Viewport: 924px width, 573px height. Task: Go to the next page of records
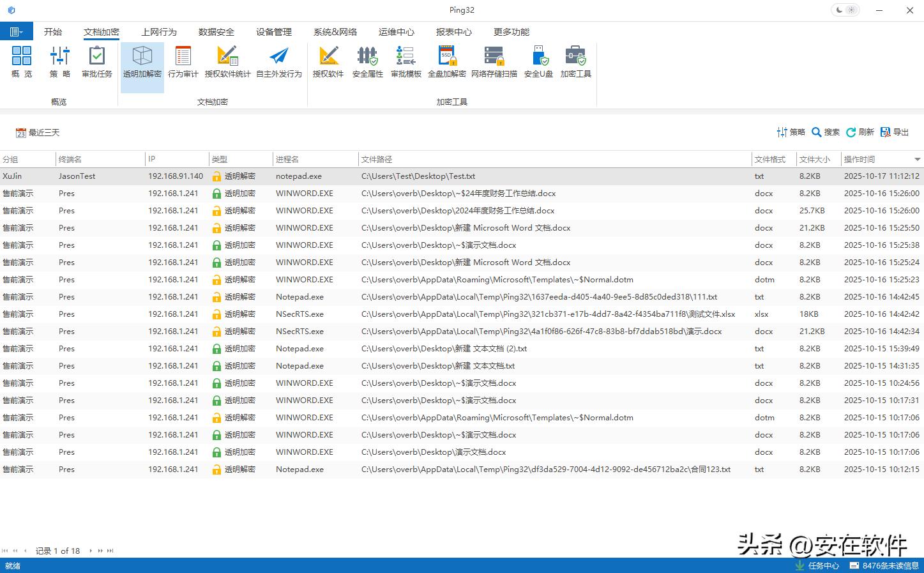click(100, 551)
